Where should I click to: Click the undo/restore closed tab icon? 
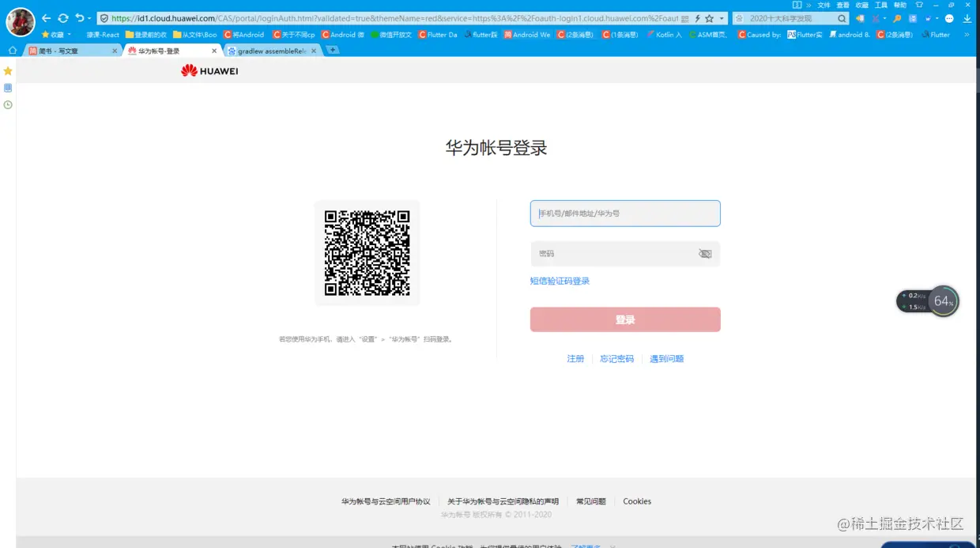tap(80, 18)
